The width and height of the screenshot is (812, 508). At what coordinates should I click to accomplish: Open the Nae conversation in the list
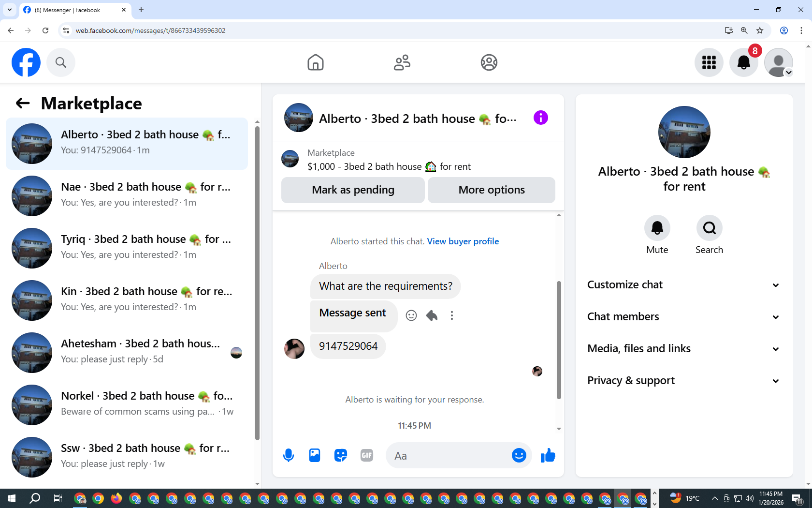[127, 196]
